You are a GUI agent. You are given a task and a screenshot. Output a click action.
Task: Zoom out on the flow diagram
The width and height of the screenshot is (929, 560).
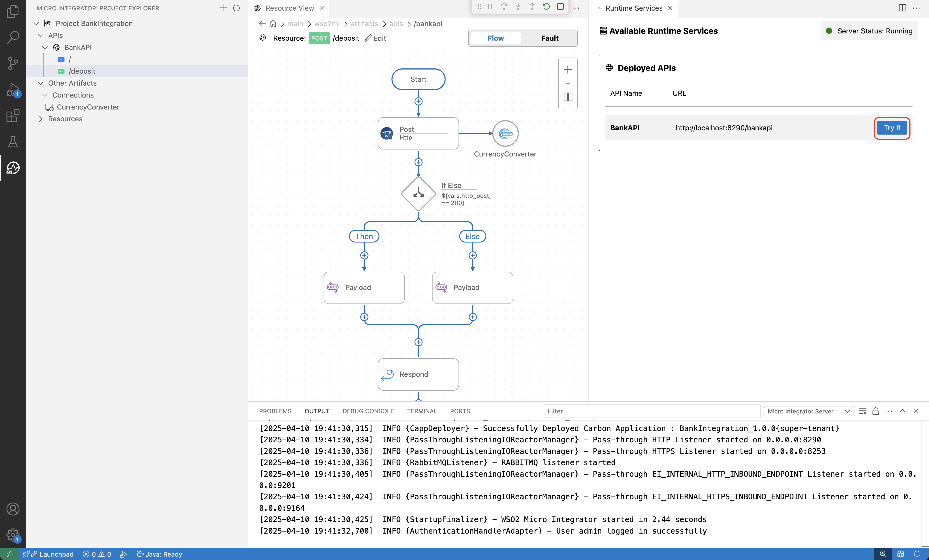568,83
